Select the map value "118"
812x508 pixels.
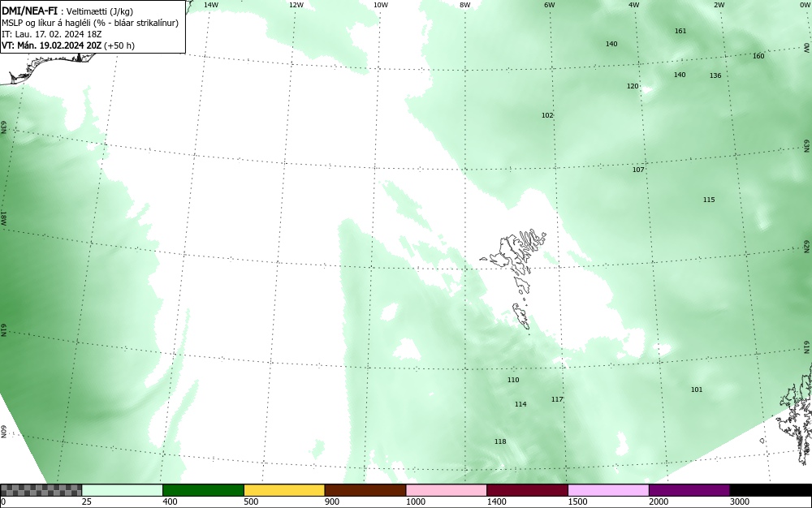click(499, 441)
